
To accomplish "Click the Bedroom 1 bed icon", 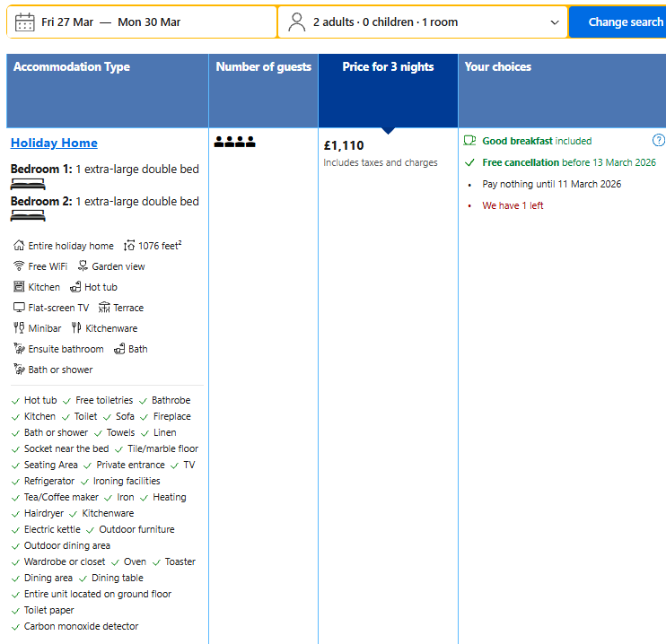I will (x=28, y=184).
